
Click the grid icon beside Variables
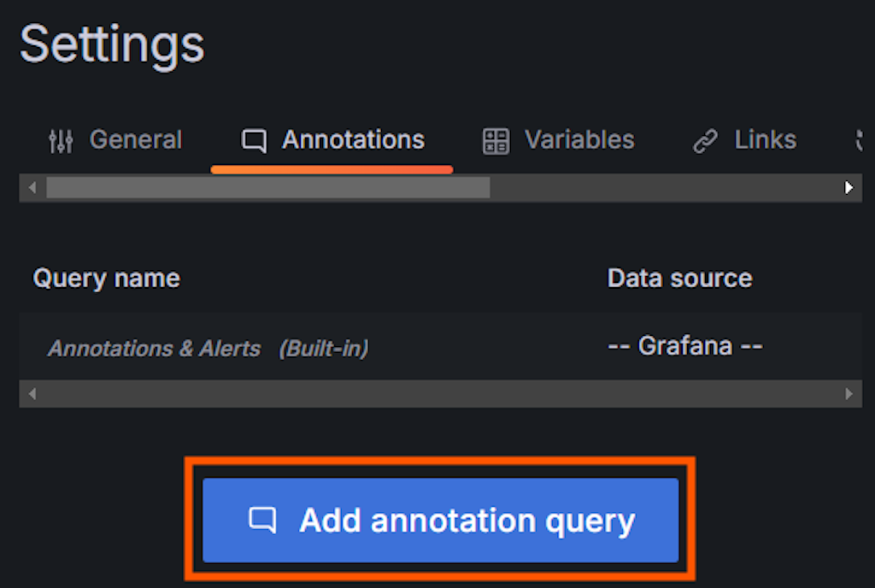pos(496,141)
